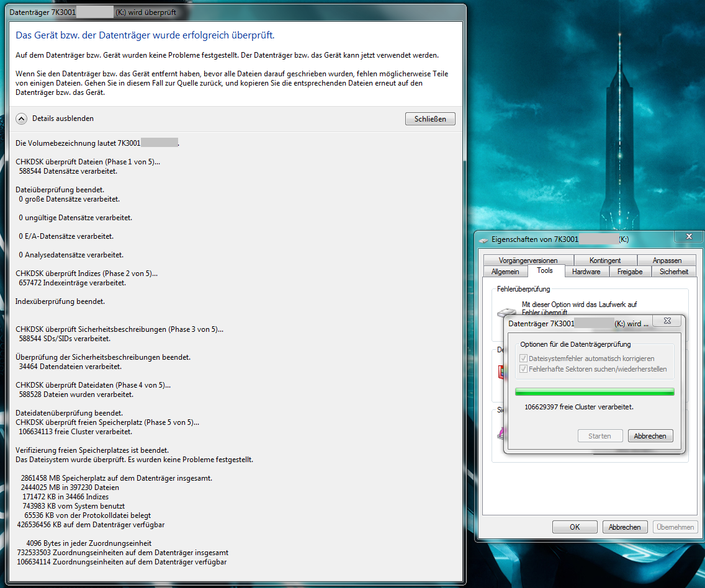Click the green disk check progress bar
Viewport: 705px width, 588px height.
click(x=595, y=391)
